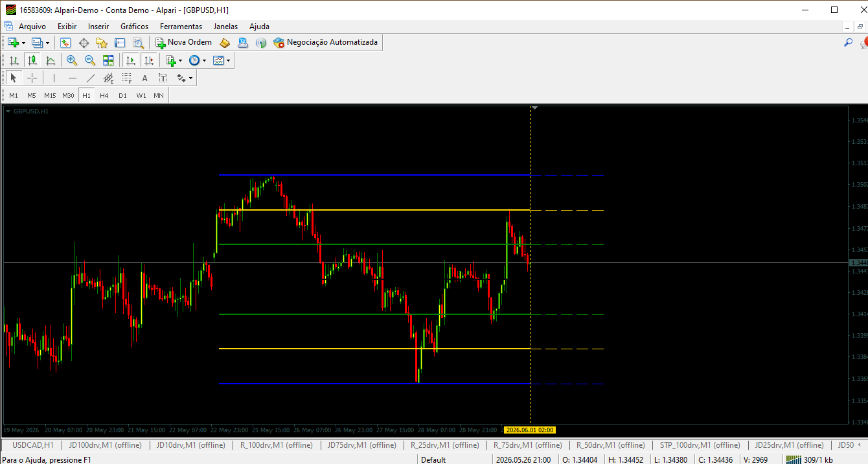Open the Ajuda menu
The width and height of the screenshot is (868, 464).
[x=259, y=27]
